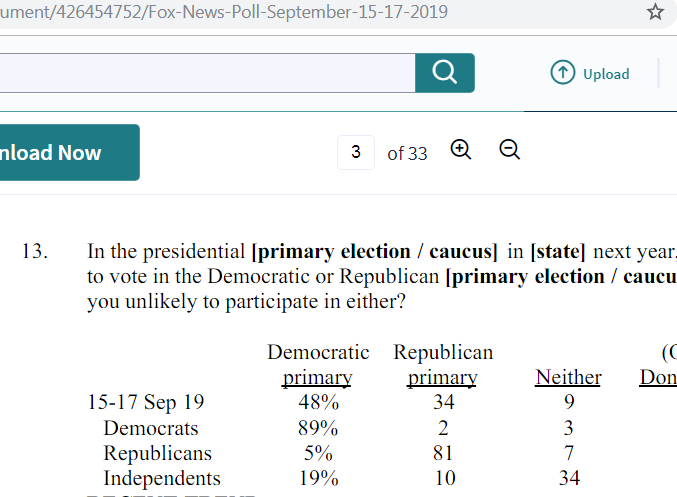This screenshot has width=677, height=497.
Task: Click the browser address bar URL
Action: click(x=224, y=12)
